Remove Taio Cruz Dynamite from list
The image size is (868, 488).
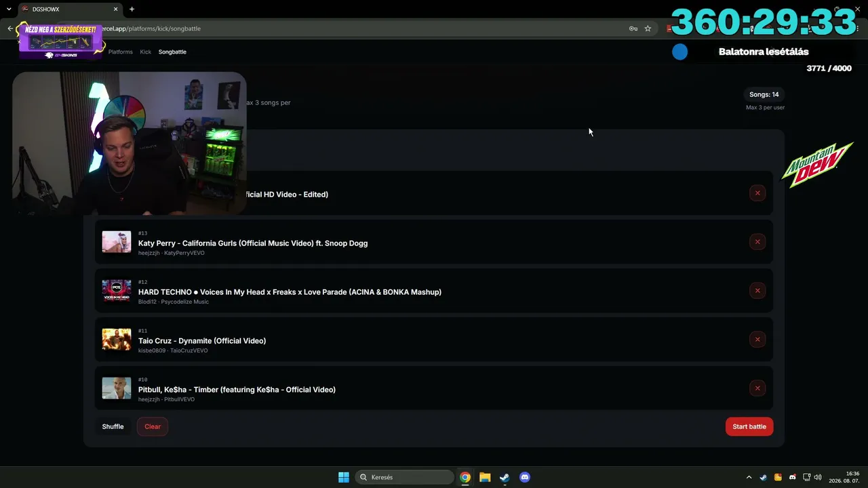pyautogui.click(x=757, y=340)
